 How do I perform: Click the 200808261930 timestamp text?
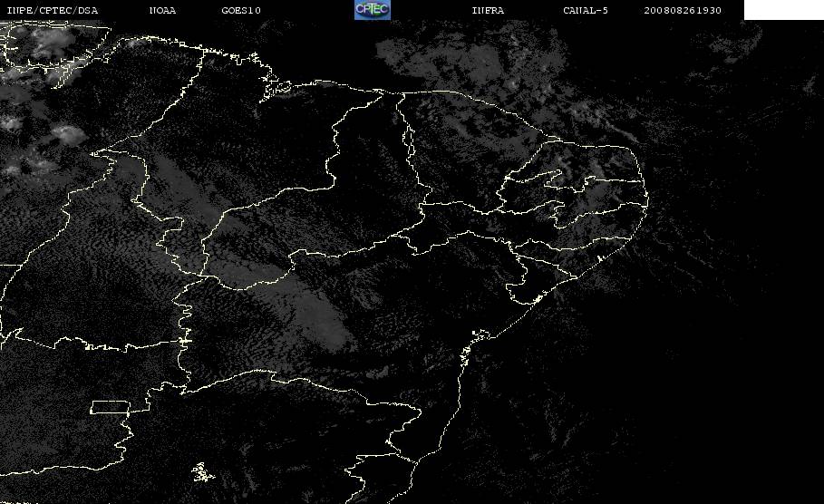[x=683, y=10]
